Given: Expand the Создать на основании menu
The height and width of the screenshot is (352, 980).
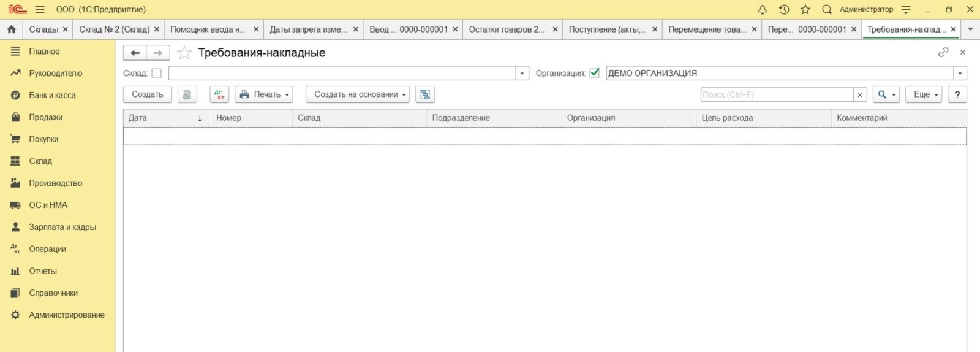Looking at the screenshot, I should pos(358,94).
